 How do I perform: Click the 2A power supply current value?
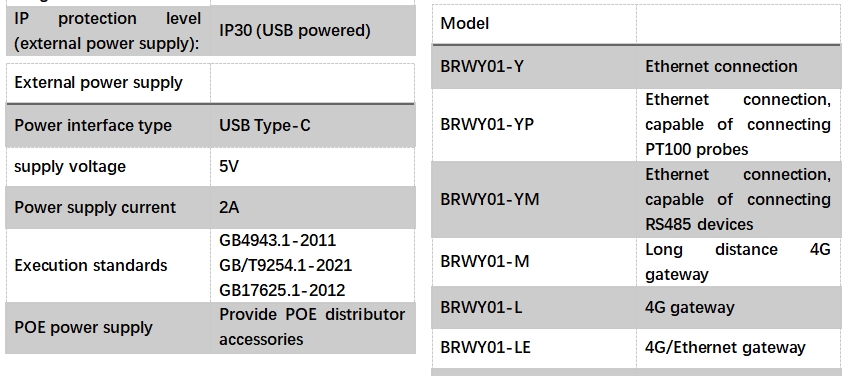tap(229, 207)
